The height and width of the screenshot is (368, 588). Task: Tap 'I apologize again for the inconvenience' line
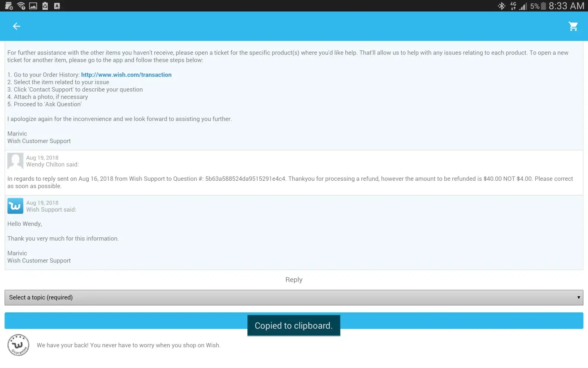[119, 119]
